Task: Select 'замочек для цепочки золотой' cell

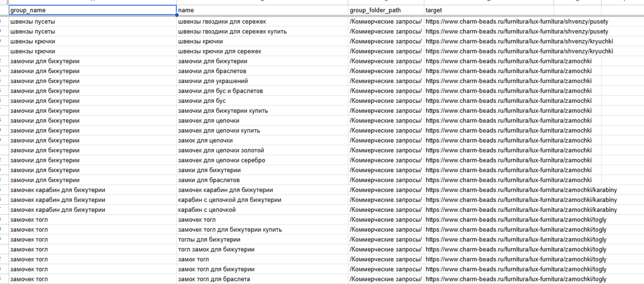Action: [x=262, y=150]
